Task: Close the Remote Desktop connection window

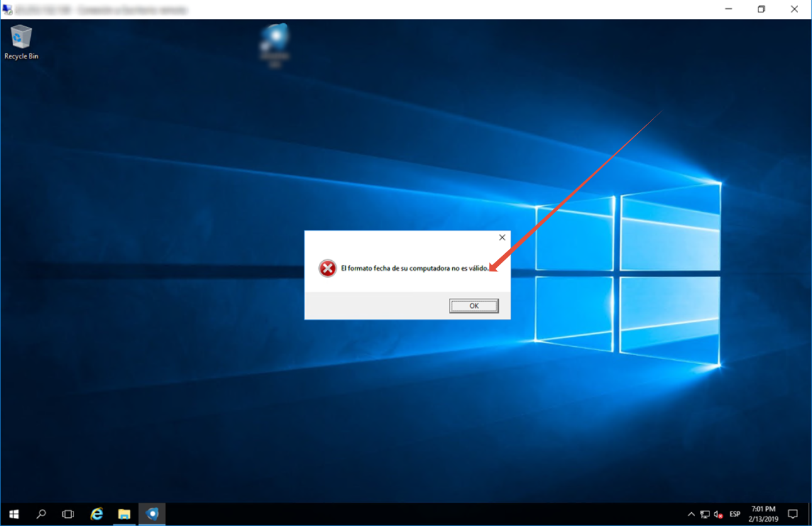Action: tap(794, 9)
